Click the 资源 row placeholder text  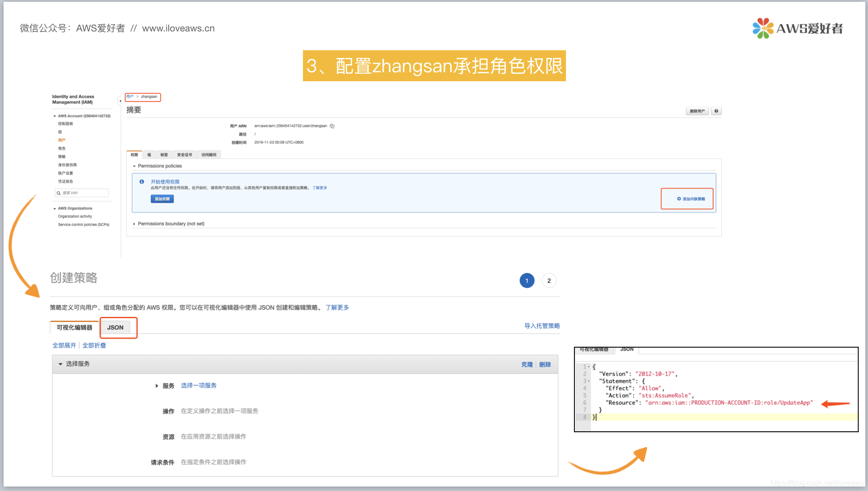[214, 437]
